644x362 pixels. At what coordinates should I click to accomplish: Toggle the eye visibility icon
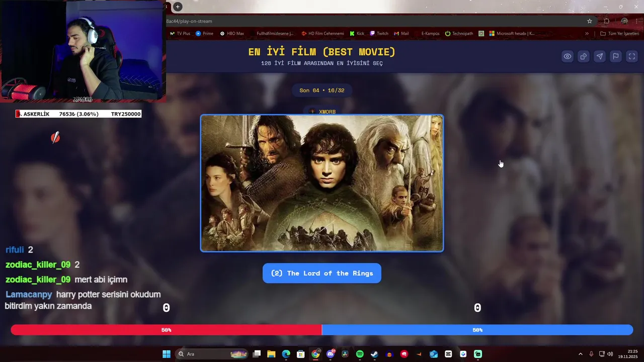568,56
